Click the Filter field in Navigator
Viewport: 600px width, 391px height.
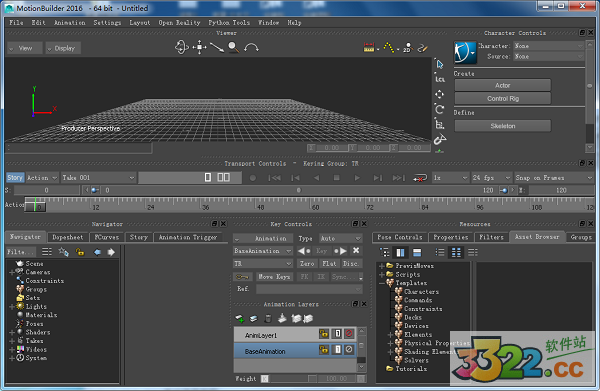tap(21, 252)
